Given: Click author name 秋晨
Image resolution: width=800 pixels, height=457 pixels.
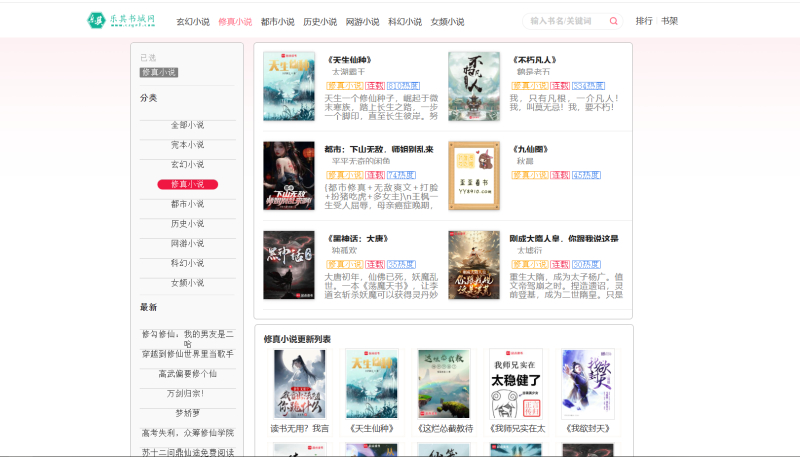Looking at the screenshot, I should [525, 161].
